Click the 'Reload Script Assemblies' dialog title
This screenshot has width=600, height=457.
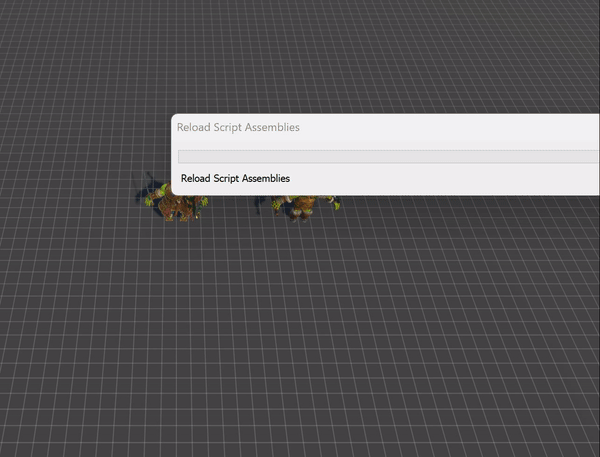(238, 127)
